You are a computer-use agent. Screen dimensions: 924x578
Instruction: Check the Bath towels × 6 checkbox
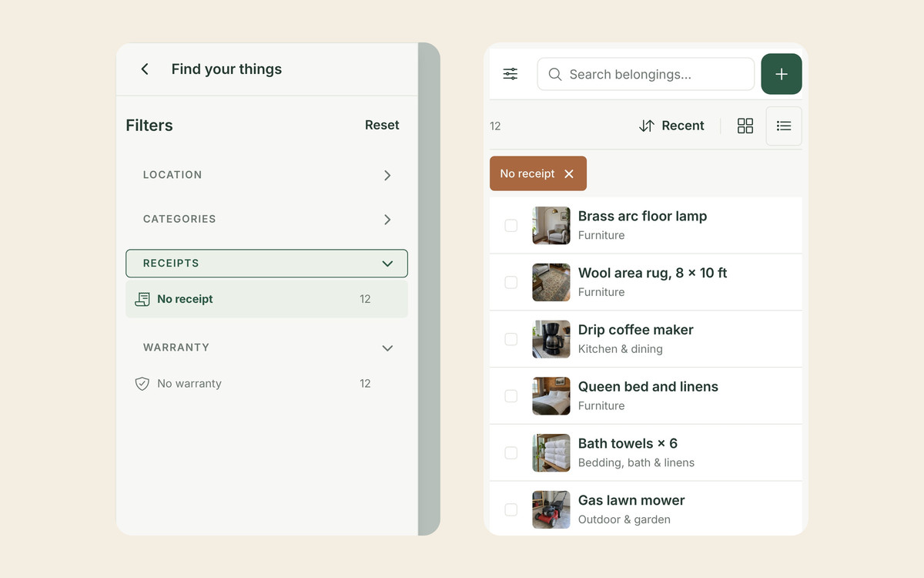pyautogui.click(x=511, y=453)
